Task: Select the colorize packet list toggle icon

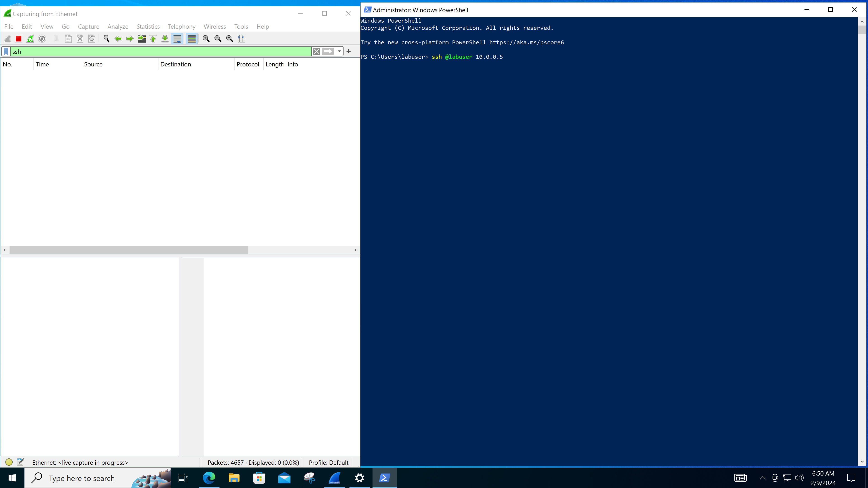Action: click(191, 38)
